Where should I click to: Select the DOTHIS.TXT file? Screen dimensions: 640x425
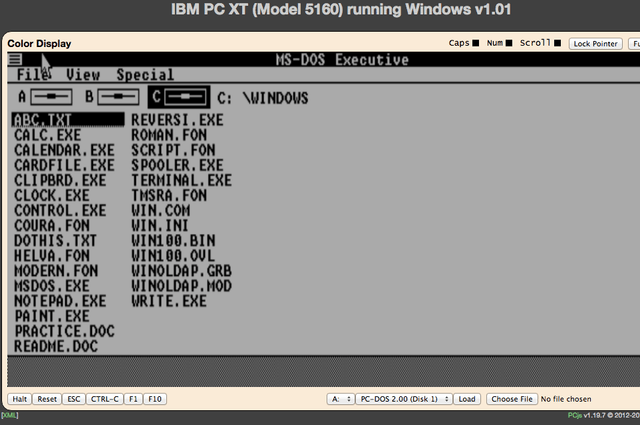pyautogui.click(x=56, y=241)
